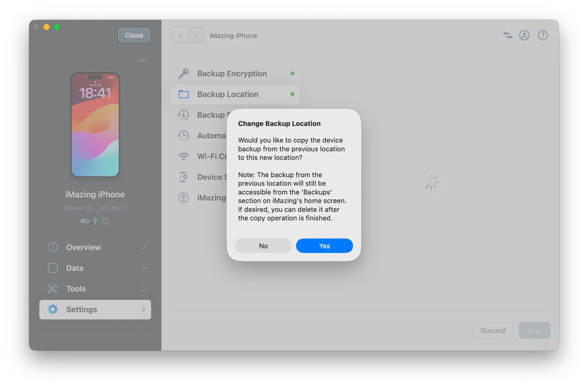Image resolution: width=588 pixels, height=389 pixels.
Task: Open backup download settings via its icon
Action: pyautogui.click(x=184, y=115)
